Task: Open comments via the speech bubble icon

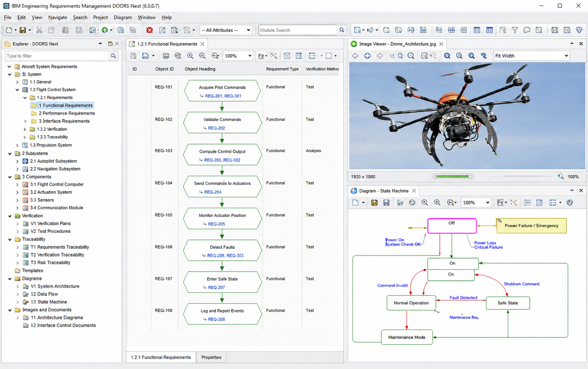Action: coord(527,30)
